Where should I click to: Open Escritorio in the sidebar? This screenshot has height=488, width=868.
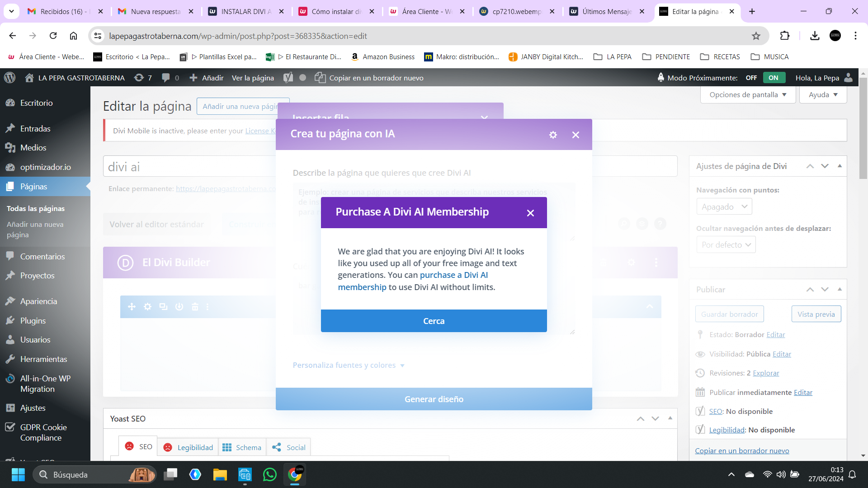coord(36,103)
